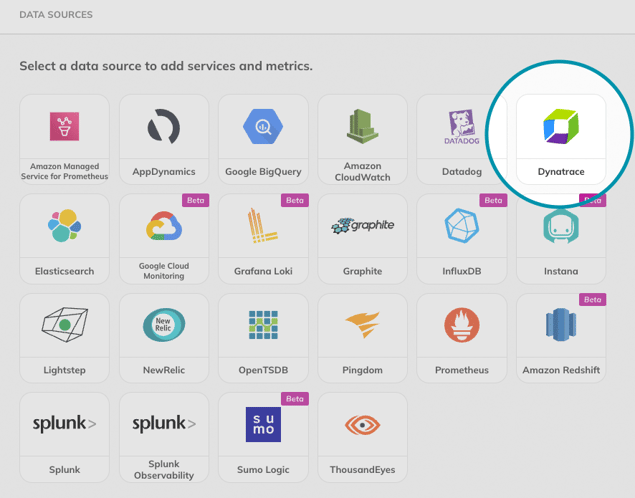Viewport: 635px width, 498px height.
Task: Click the Graphite text label
Action: click(362, 271)
